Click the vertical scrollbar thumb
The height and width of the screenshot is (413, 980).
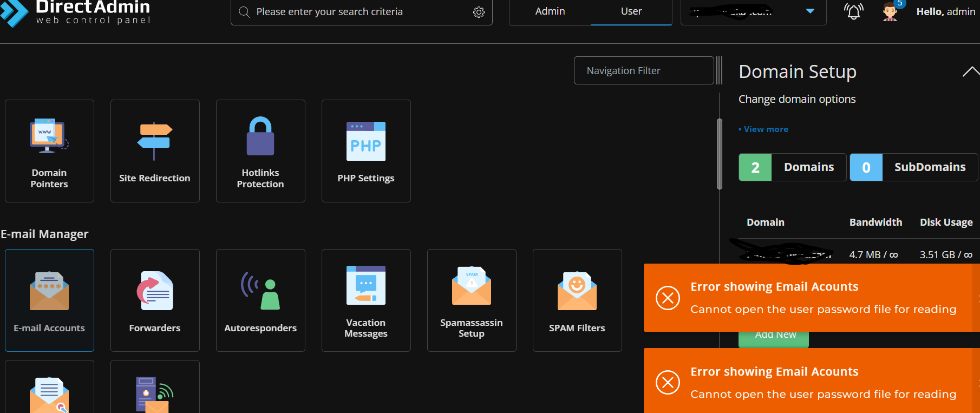point(720,154)
